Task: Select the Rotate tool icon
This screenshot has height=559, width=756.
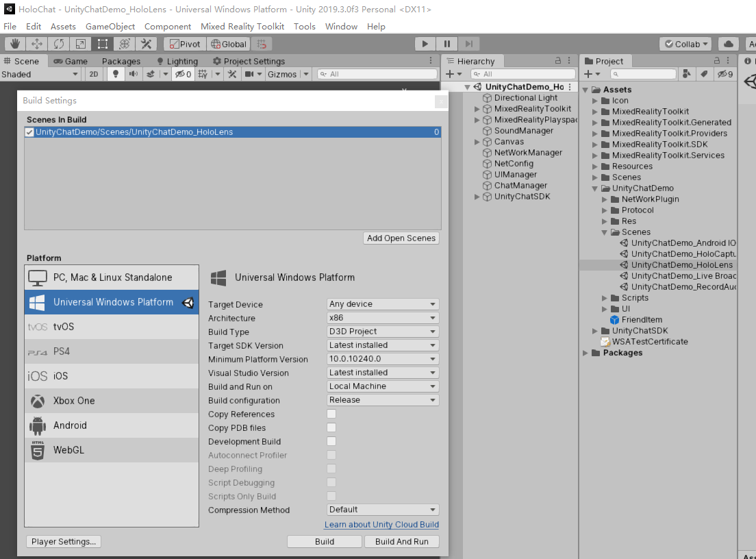Action: pos(59,44)
